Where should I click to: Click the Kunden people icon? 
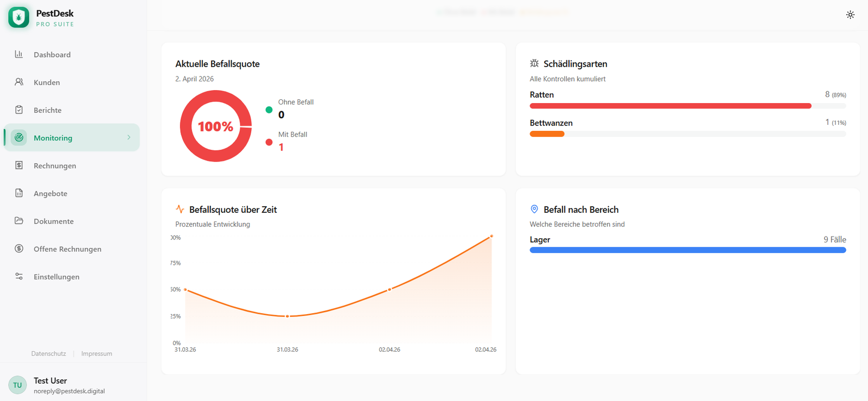(x=19, y=82)
